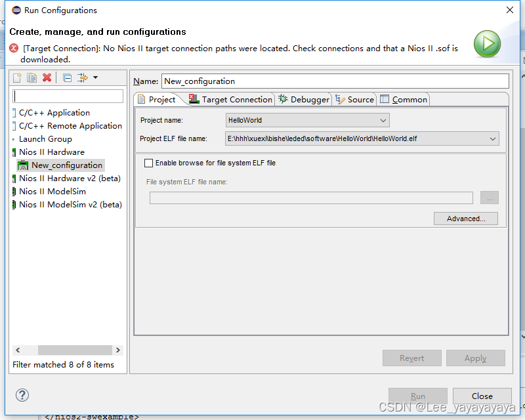The image size is (525, 420).
Task: Click the Advanced button
Action: 465,218
